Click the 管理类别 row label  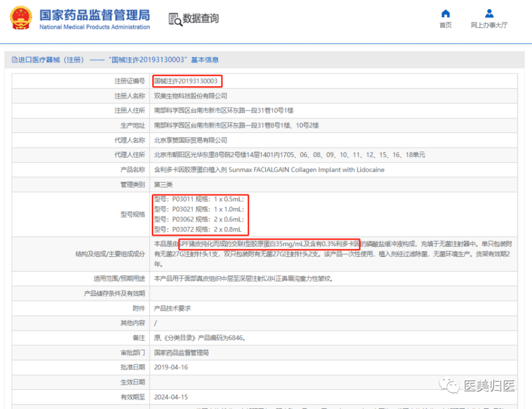132,185
